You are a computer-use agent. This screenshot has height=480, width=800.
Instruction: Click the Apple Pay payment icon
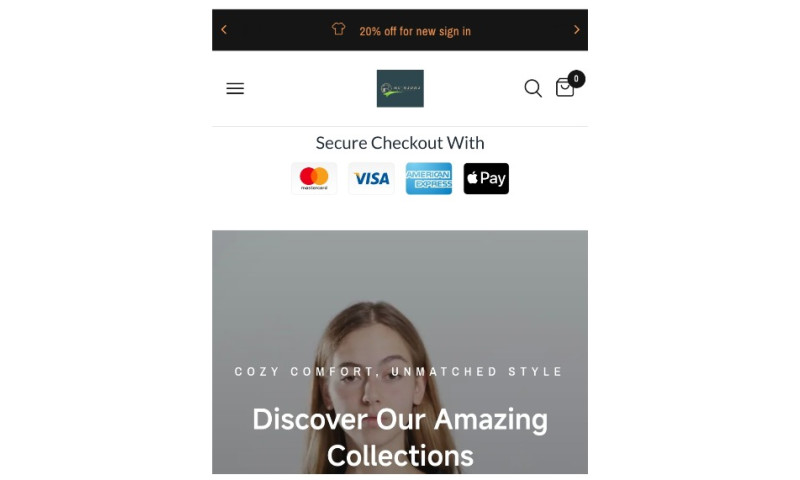tap(486, 178)
